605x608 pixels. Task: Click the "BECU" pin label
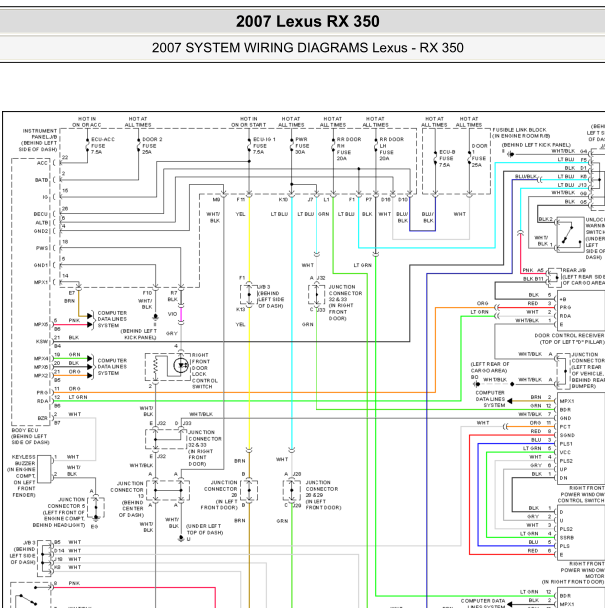(40, 214)
